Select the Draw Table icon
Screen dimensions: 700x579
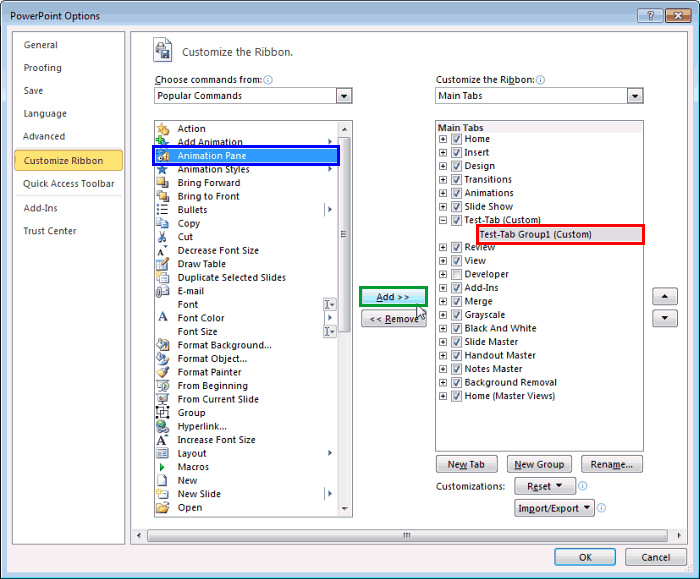pos(162,264)
